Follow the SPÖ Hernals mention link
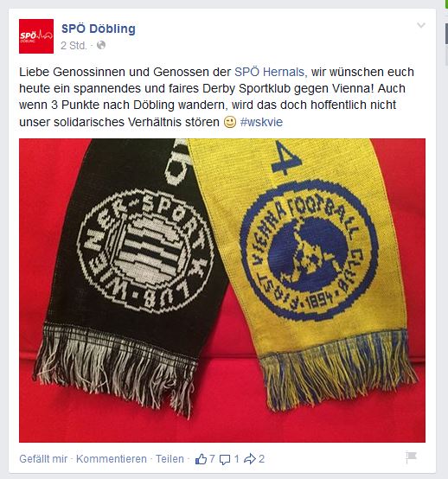This screenshot has height=479, width=448. 269,72
